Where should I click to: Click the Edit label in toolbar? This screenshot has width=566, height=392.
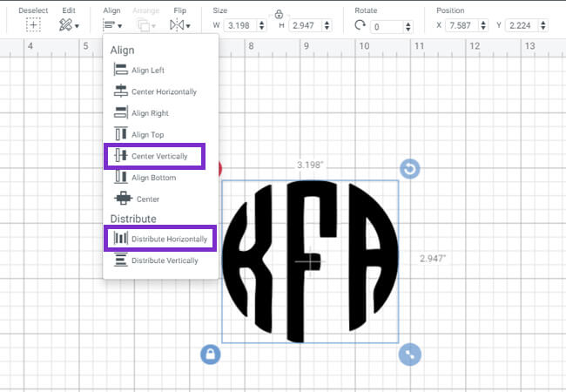point(69,10)
